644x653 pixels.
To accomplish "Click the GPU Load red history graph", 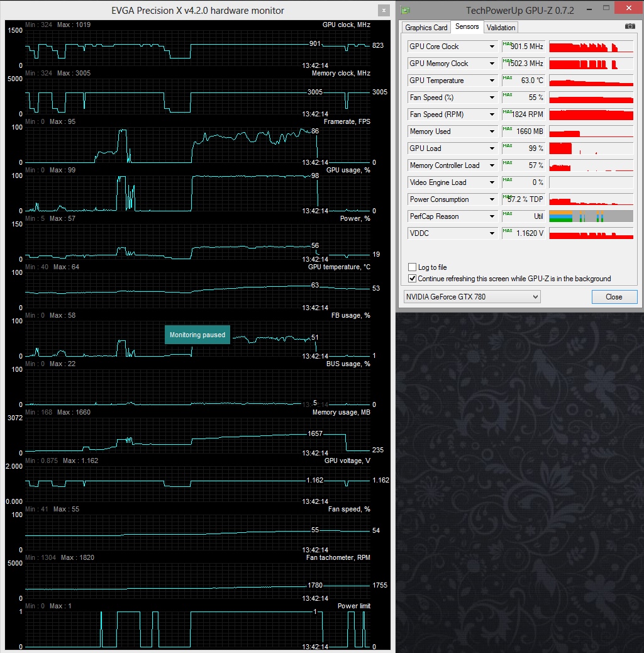I will (x=591, y=148).
